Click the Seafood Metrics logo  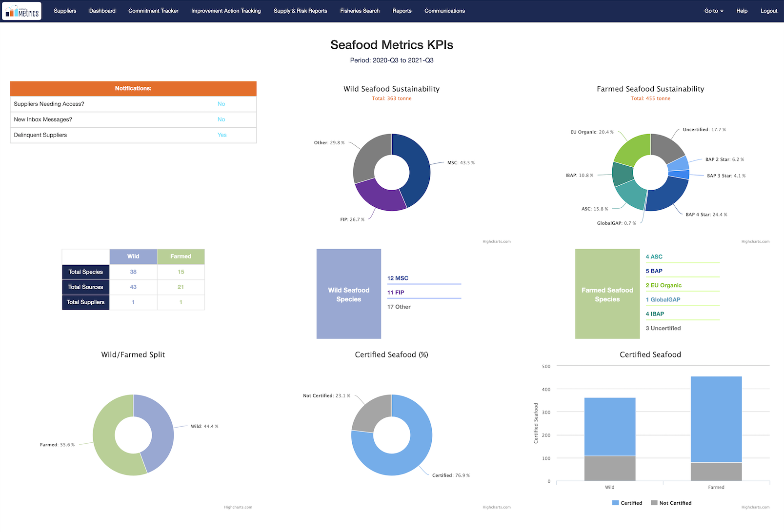(x=22, y=11)
